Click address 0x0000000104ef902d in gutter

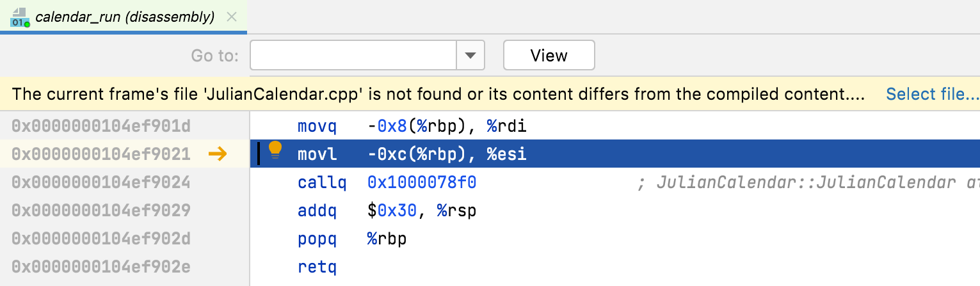pos(101,239)
